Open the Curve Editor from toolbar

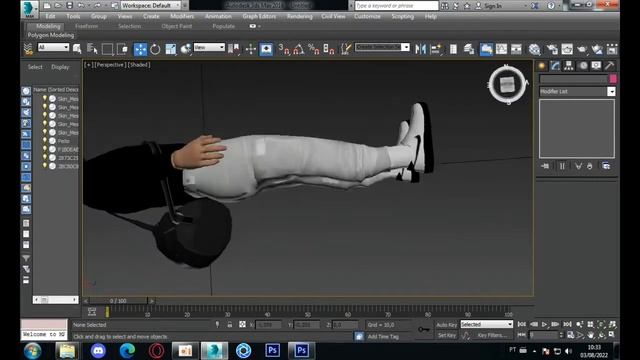coord(502,49)
